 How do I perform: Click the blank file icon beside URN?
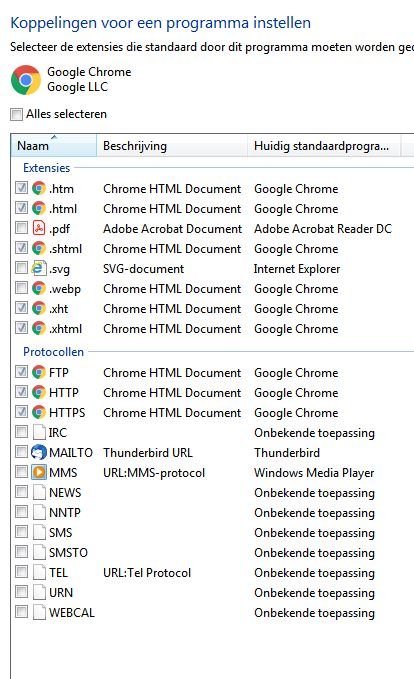39,592
